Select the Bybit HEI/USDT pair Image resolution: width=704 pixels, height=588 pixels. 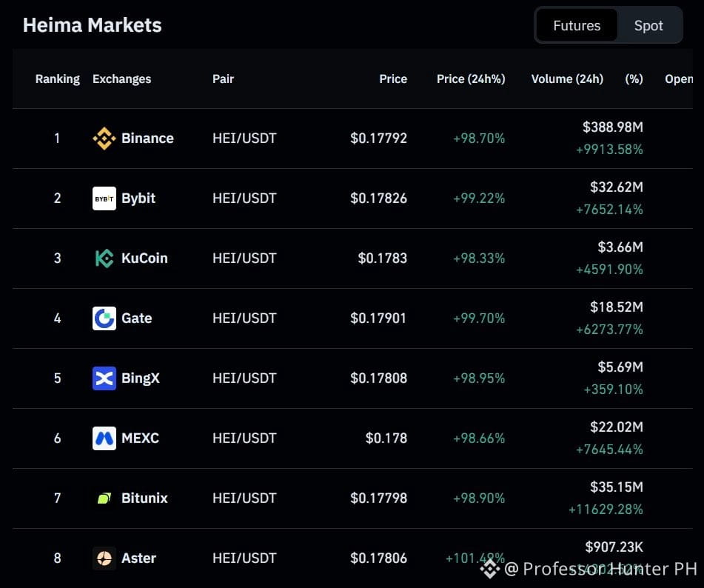pos(244,198)
